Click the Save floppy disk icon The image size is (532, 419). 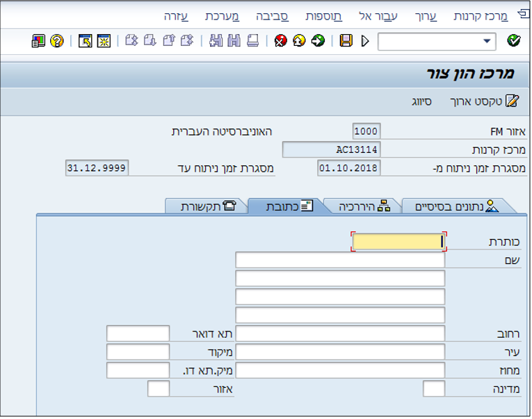point(346,41)
